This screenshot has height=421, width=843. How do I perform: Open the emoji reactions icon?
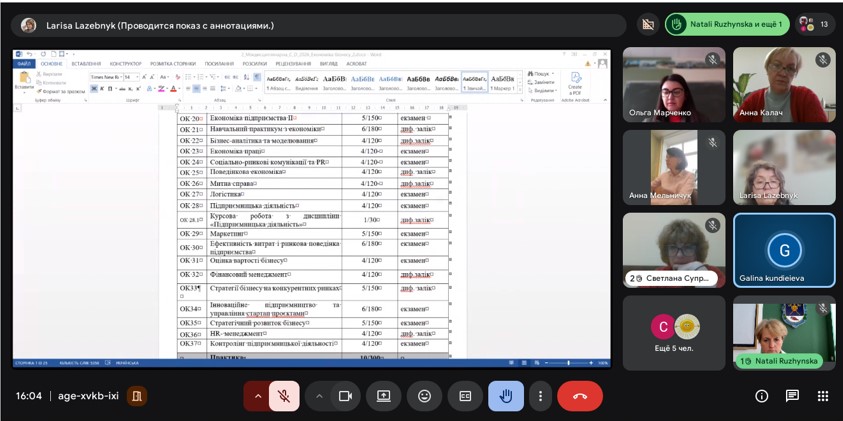[x=424, y=396]
